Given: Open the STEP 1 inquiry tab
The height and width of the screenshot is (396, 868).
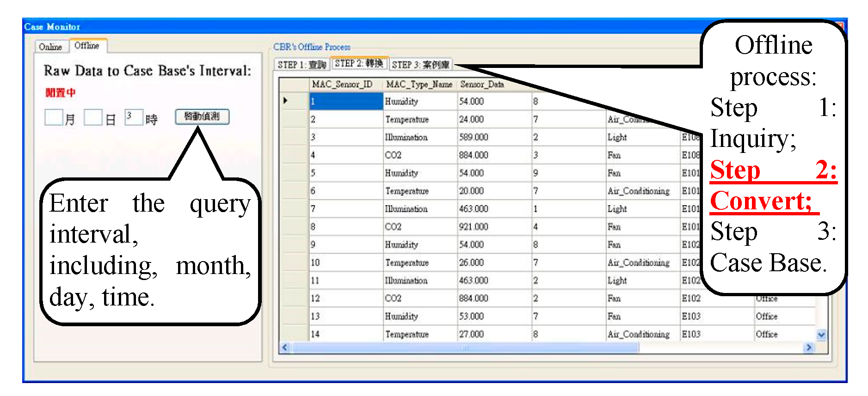Looking at the screenshot, I should (x=302, y=65).
